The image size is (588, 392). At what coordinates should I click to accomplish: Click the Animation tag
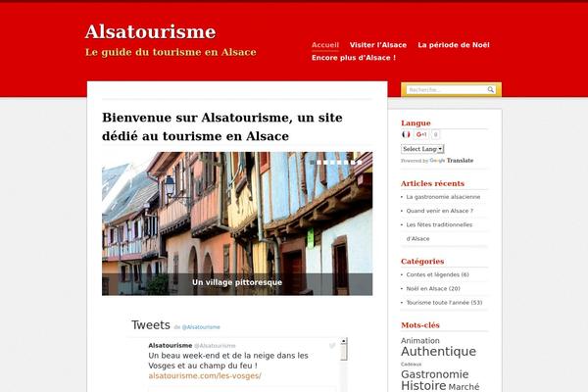(x=420, y=341)
